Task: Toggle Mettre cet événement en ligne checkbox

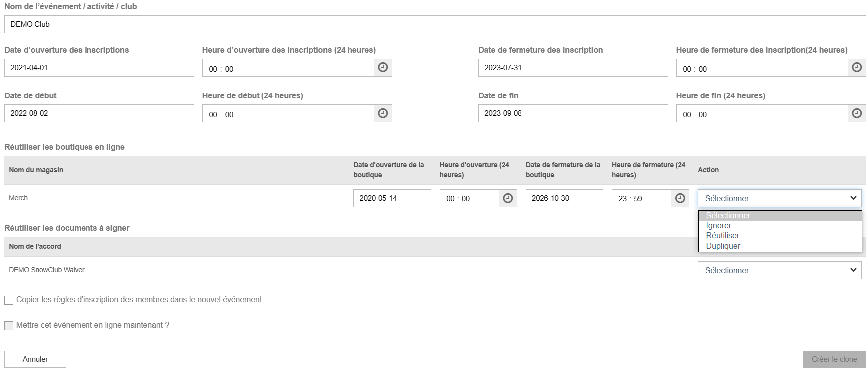Action: tap(9, 326)
